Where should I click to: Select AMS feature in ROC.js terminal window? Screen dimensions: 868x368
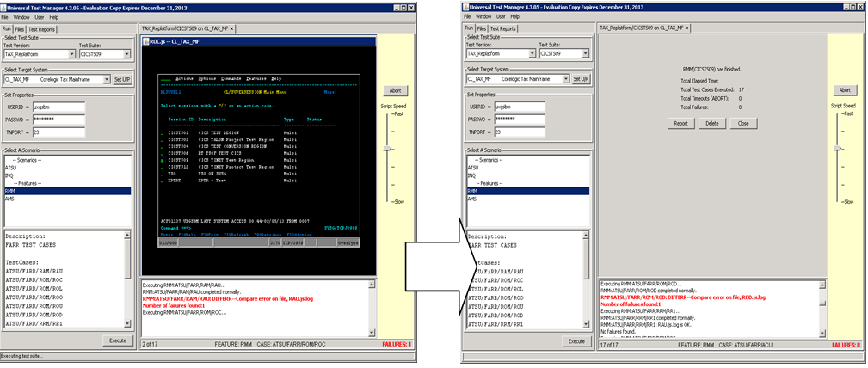(x=67, y=199)
